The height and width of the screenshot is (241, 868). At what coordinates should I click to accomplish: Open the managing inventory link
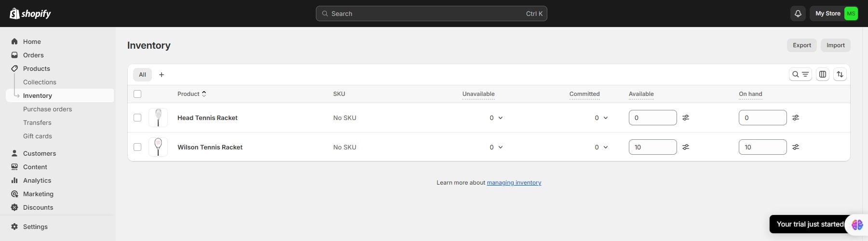click(514, 183)
